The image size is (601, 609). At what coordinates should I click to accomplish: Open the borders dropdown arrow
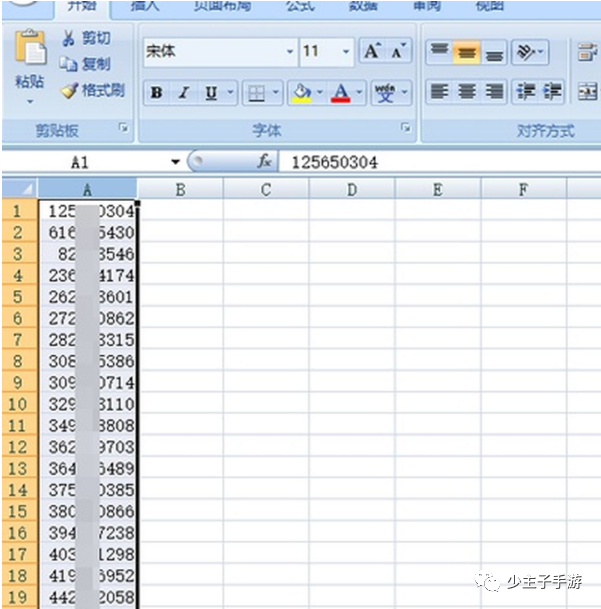tap(276, 92)
